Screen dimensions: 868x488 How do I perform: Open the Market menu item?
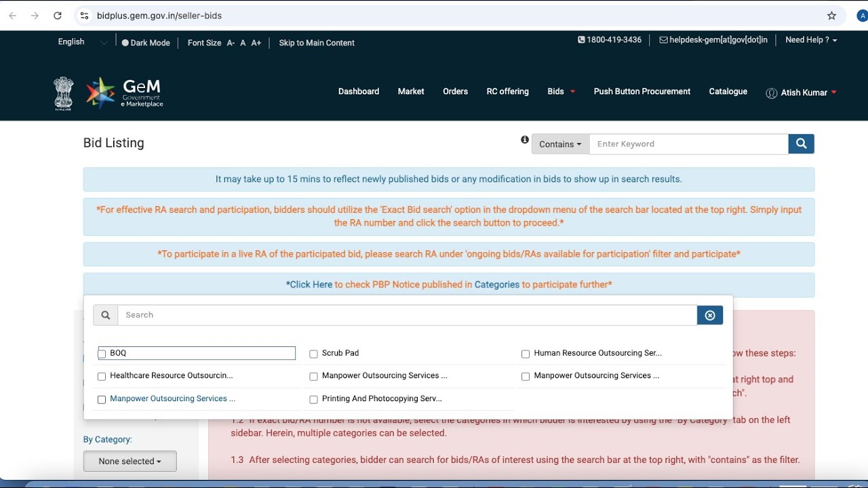point(411,91)
